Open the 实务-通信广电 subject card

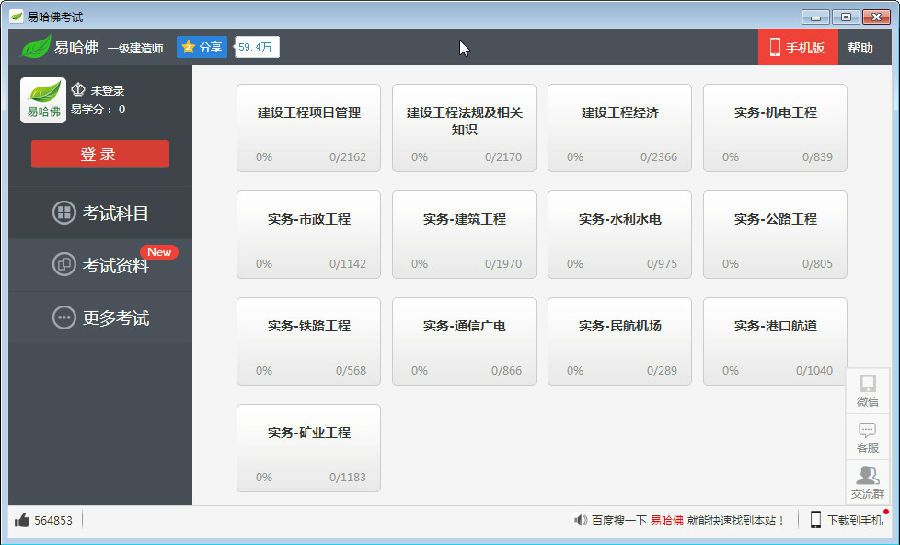464,341
